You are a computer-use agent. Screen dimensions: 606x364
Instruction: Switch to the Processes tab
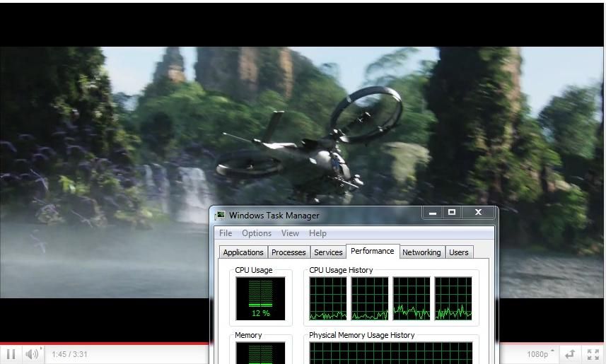tap(289, 252)
